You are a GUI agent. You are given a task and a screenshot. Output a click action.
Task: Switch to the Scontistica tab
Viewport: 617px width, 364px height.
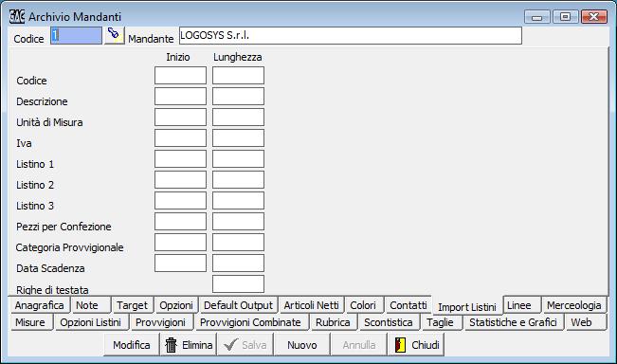click(390, 322)
